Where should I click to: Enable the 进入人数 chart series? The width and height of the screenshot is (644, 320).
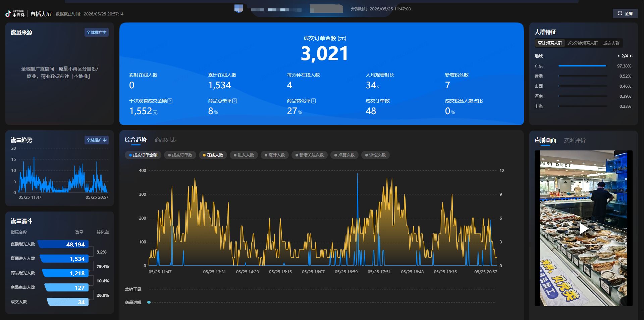click(244, 155)
